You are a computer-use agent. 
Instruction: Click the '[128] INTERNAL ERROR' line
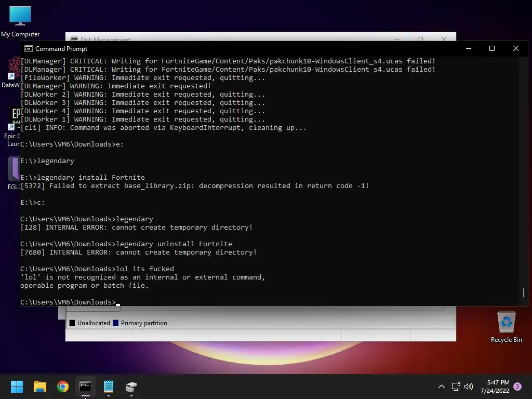click(x=137, y=228)
